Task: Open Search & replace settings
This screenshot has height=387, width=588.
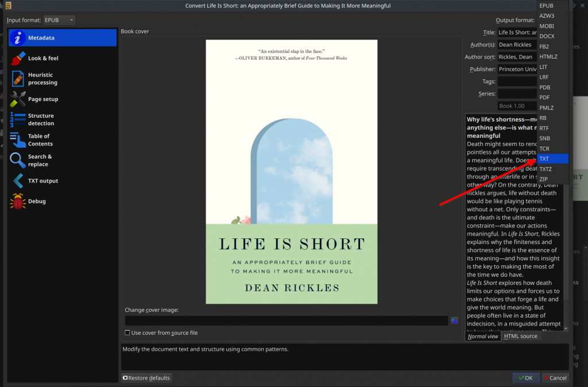Action: pyautogui.click(x=63, y=160)
